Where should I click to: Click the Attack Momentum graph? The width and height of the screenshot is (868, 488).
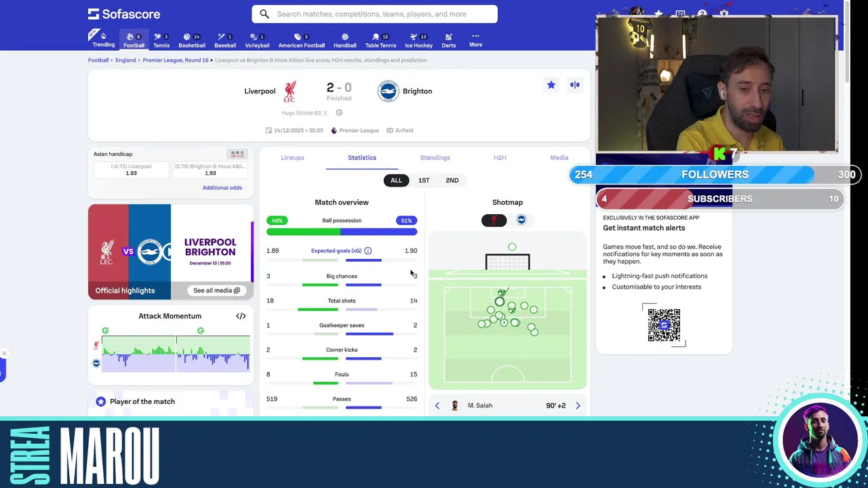coord(176,353)
